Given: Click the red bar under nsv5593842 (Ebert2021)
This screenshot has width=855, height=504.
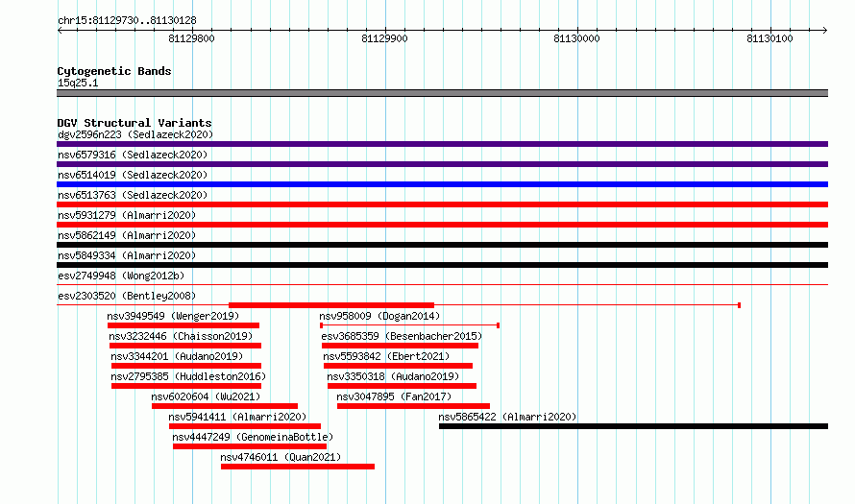Looking at the screenshot, I should pos(398,366).
